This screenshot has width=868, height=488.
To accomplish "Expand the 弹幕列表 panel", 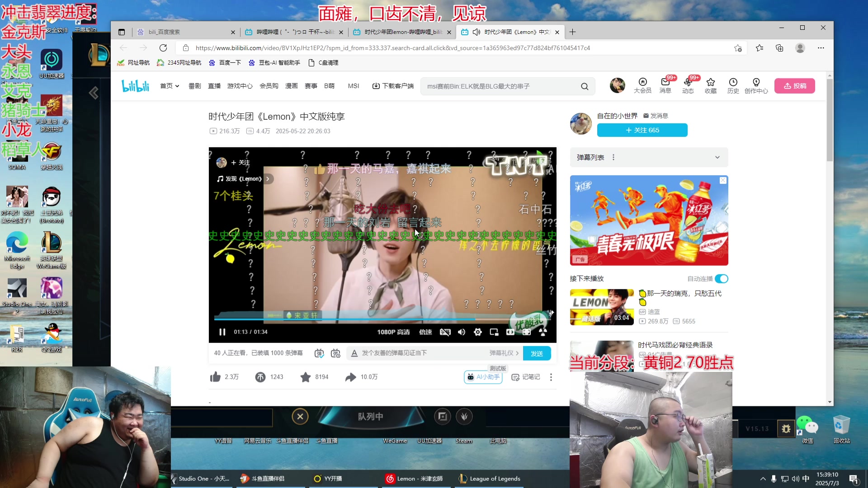I will [717, 157].
